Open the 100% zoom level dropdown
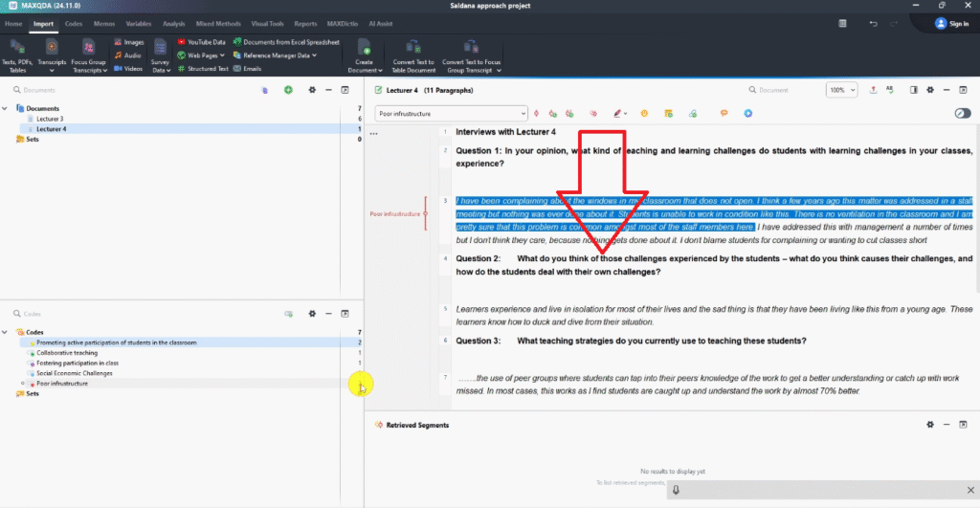Viewport: 980px width, 508px height. pyautogui.click(x=841, y=90)
